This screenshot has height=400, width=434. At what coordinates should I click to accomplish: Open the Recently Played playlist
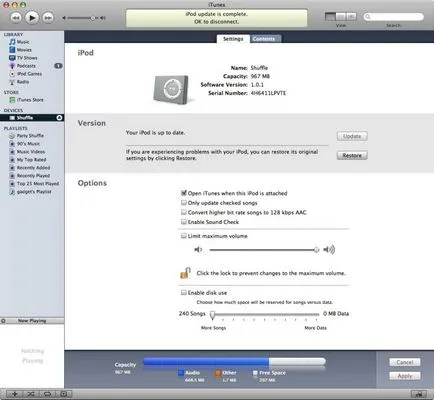pos(32,176)
